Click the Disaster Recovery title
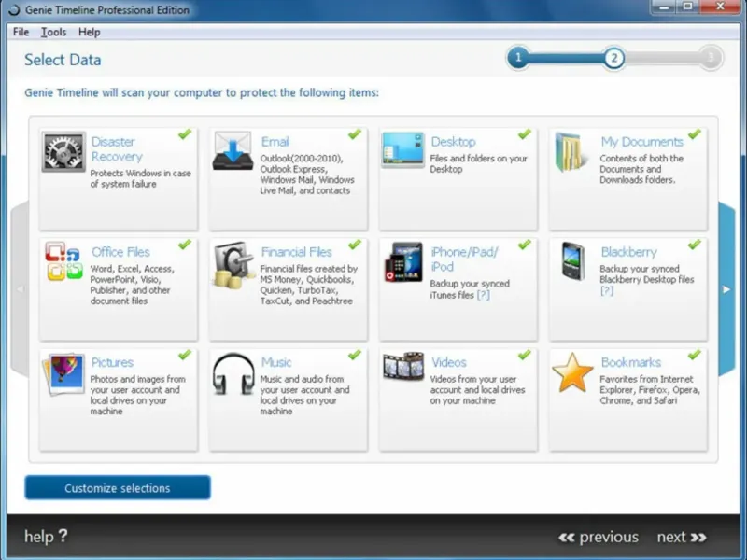The image size is (747, 560). [x=117, y=149]
